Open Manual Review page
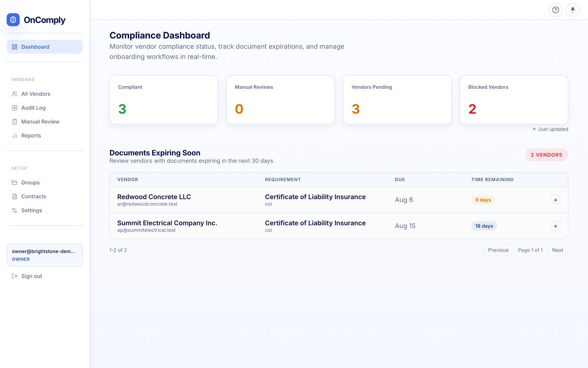The image size is (588, 368). tap(45, 122)
